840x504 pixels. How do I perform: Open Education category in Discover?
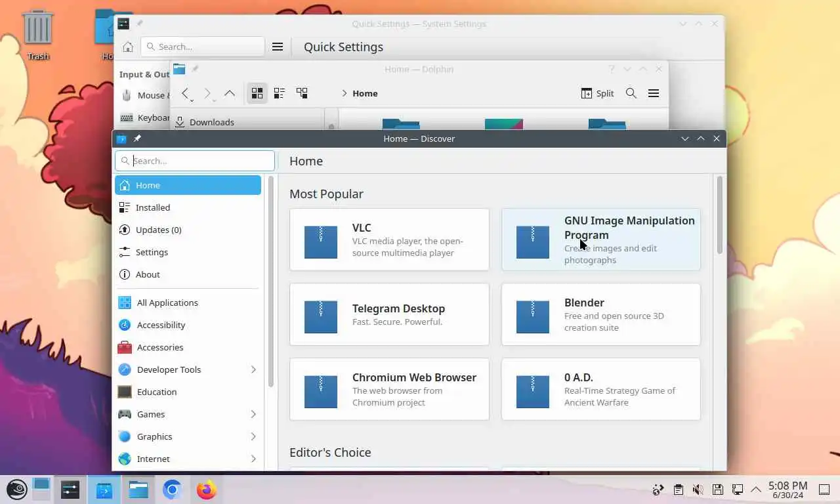click(188, 392)
